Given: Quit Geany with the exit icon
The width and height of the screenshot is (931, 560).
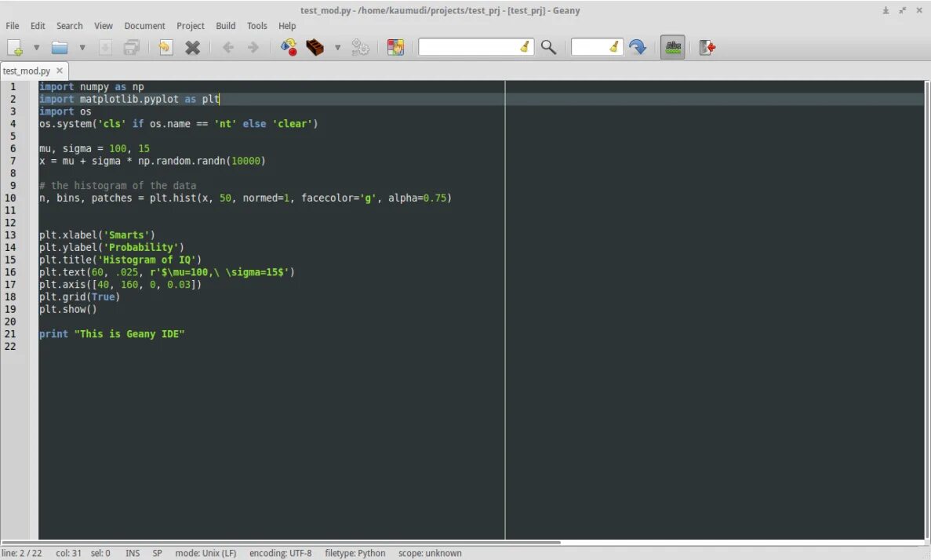Looking at the screenshot, I should coord(707,48).
